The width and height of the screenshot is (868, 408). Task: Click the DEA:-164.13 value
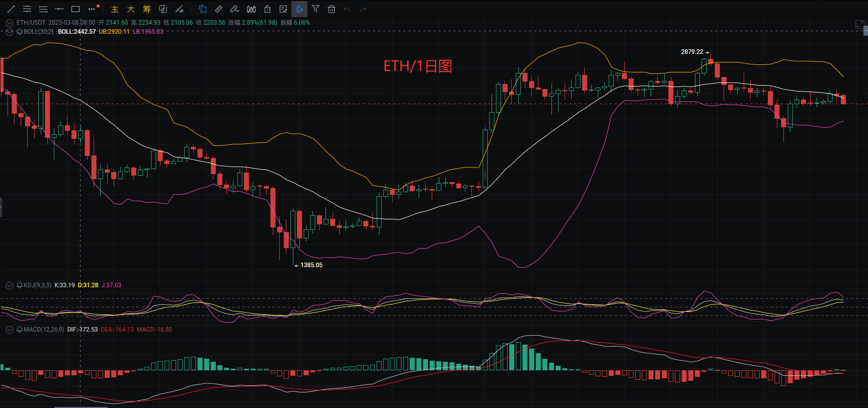[117, 330]
